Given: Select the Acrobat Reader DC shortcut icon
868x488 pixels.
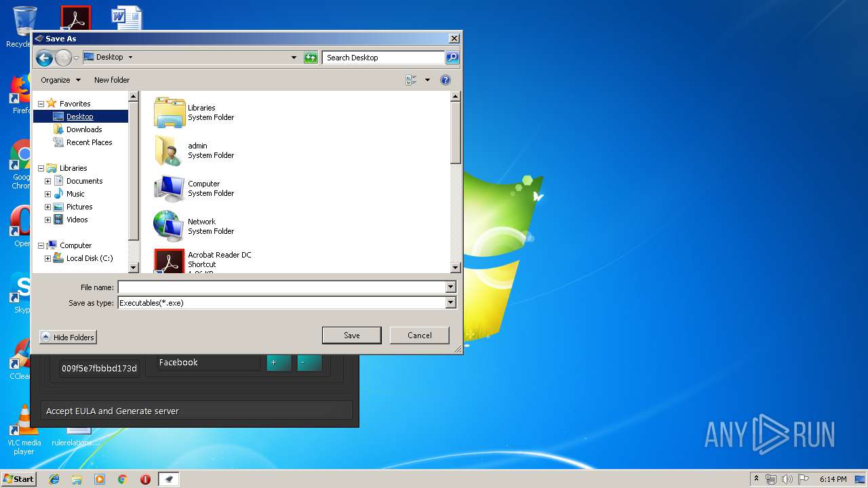Looking at the screenshot, I should point(170,261).
